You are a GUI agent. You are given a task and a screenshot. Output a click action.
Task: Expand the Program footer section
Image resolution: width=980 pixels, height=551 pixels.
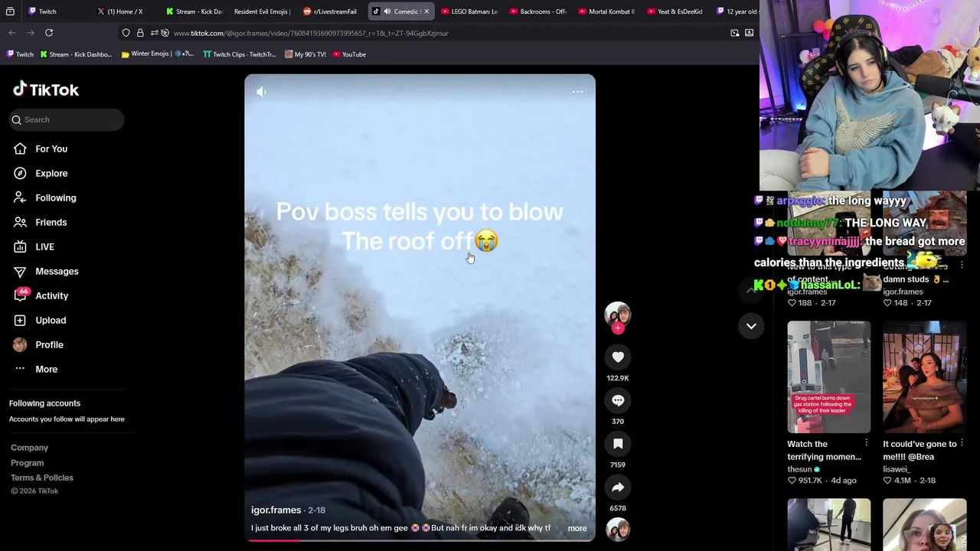(27, 463)
